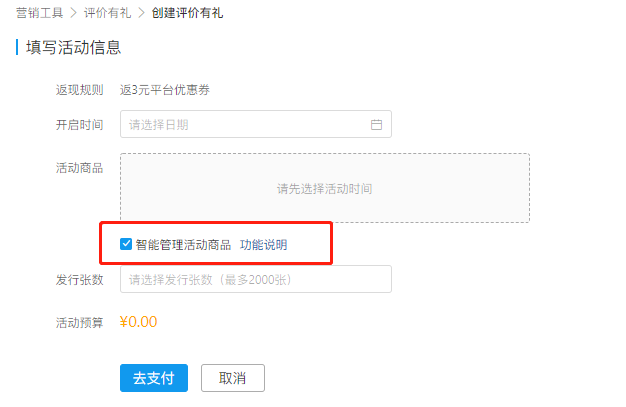Click the chevron after 营销工具 breadcrumb

(x=73, y=13)
